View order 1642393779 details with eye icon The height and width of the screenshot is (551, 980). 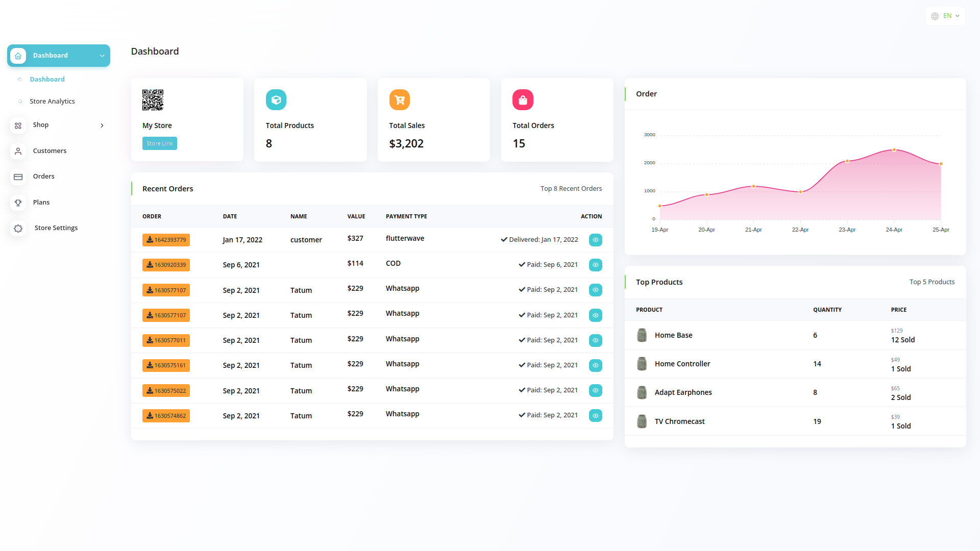click(595, 240)
